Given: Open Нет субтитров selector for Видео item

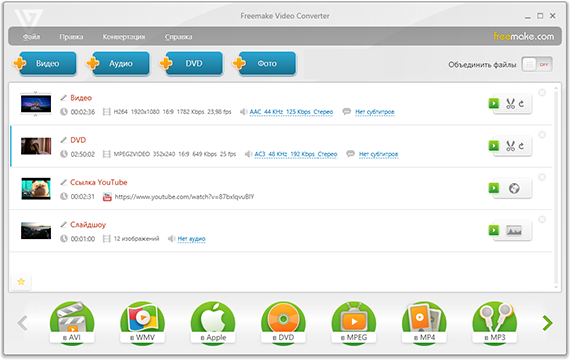Looking at the screenshot, I should (x=375, y=112).
